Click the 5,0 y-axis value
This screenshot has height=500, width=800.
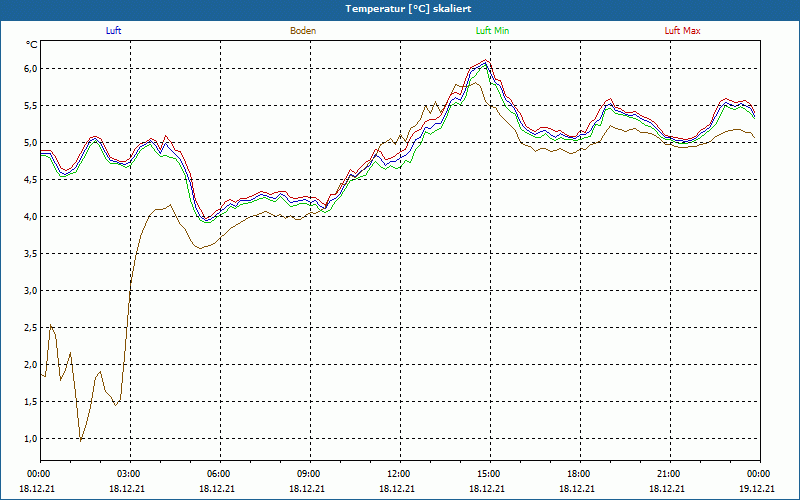pos(31,142)
